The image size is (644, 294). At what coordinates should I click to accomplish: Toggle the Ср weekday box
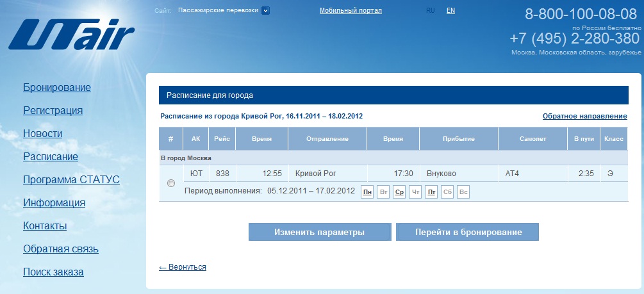[x=399, y=192]
